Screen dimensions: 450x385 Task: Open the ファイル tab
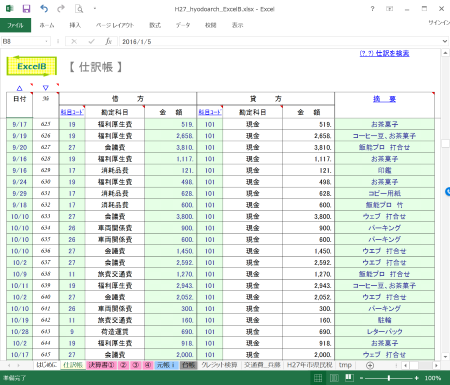(15, 25)
